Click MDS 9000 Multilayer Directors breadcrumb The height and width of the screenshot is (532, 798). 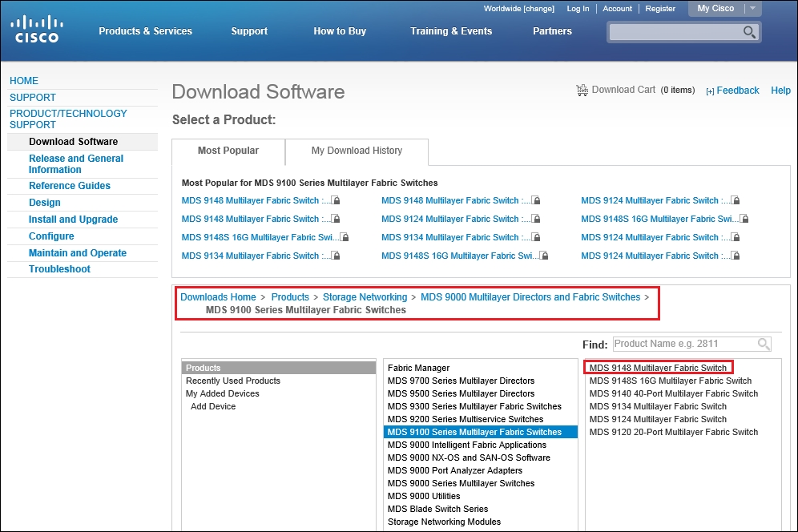[x=530, y=297]
